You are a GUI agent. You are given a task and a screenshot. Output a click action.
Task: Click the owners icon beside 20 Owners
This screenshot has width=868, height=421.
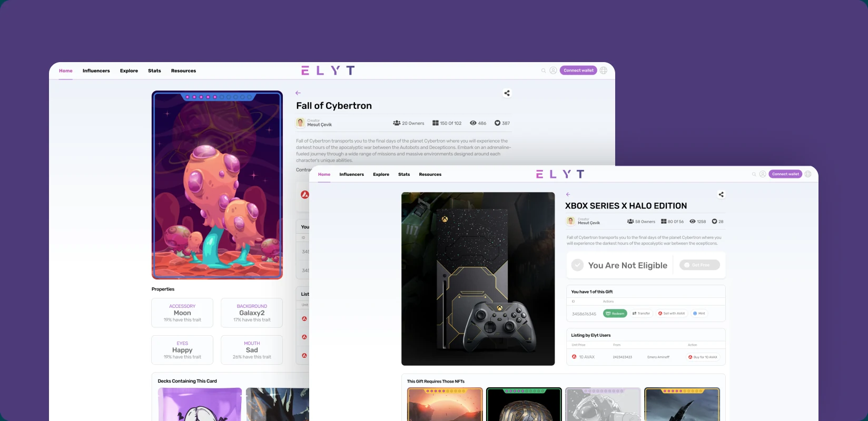(397, 123)
